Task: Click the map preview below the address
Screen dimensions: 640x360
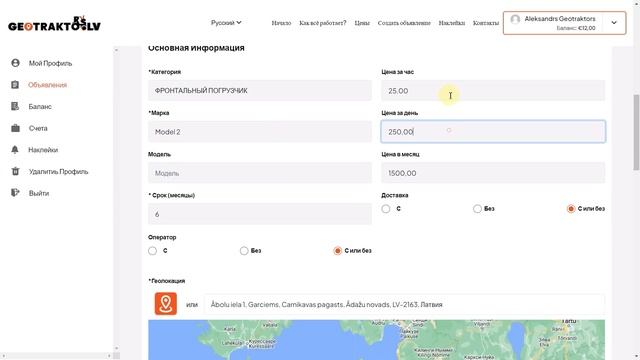Action: [x=376, y=340]
